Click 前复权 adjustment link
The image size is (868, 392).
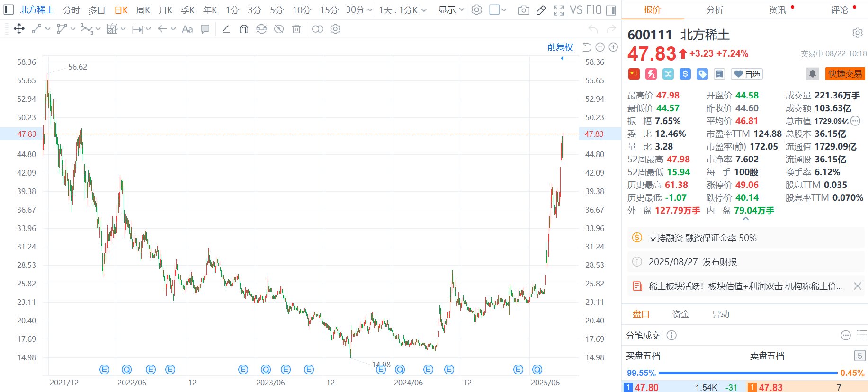560,47
